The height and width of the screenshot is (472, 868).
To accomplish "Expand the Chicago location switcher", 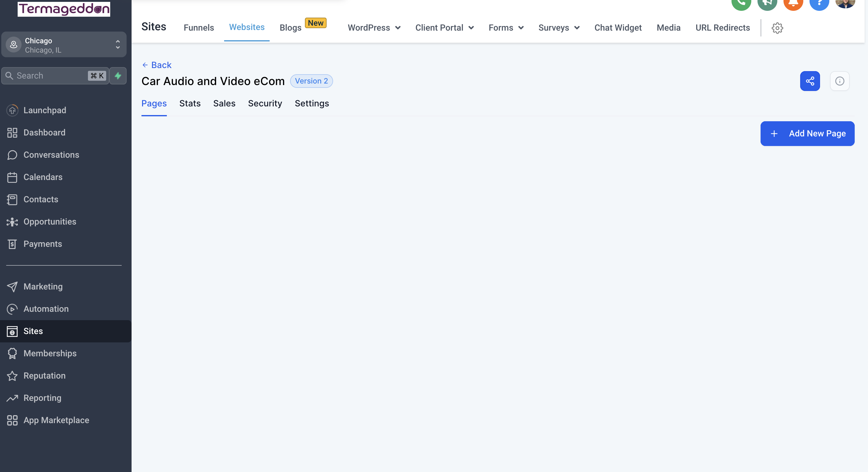I will [64, 45].
